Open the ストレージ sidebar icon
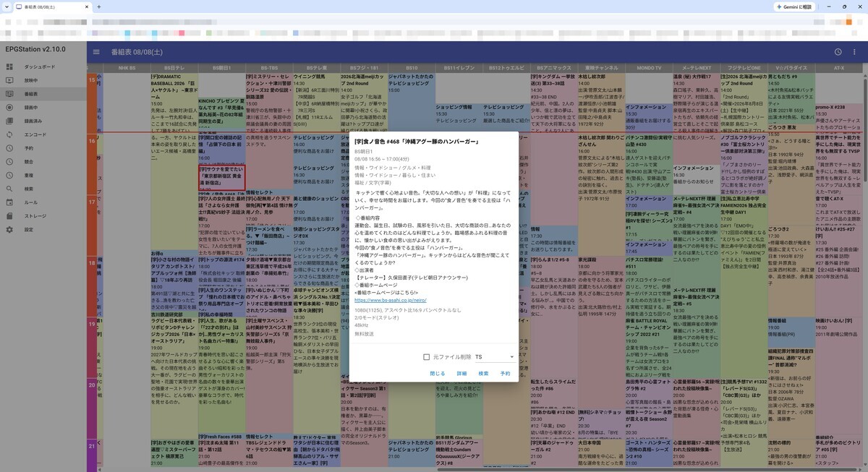 (9, 216)
